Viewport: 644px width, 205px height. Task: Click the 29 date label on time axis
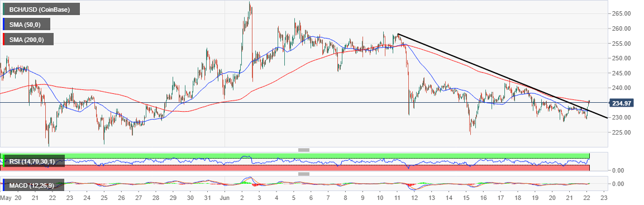[173, 198]
